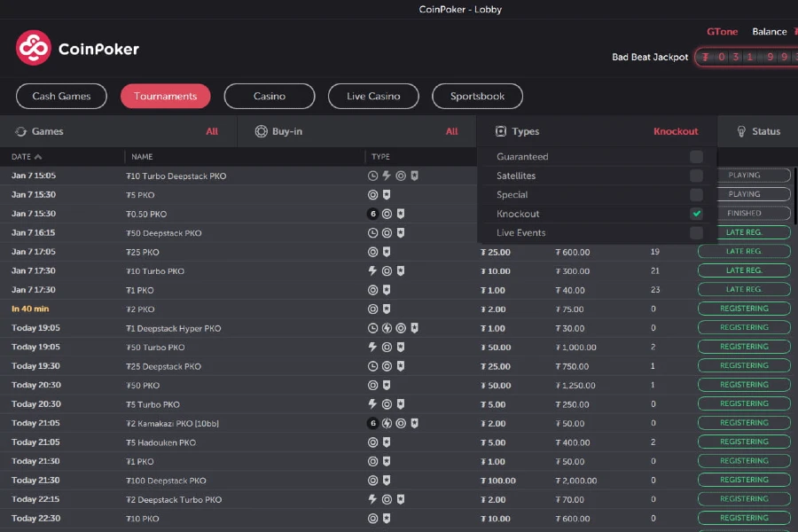This screenshot has width=798, height=532.
Task: Switch to the Casino tab
Action: click(269, 96)
